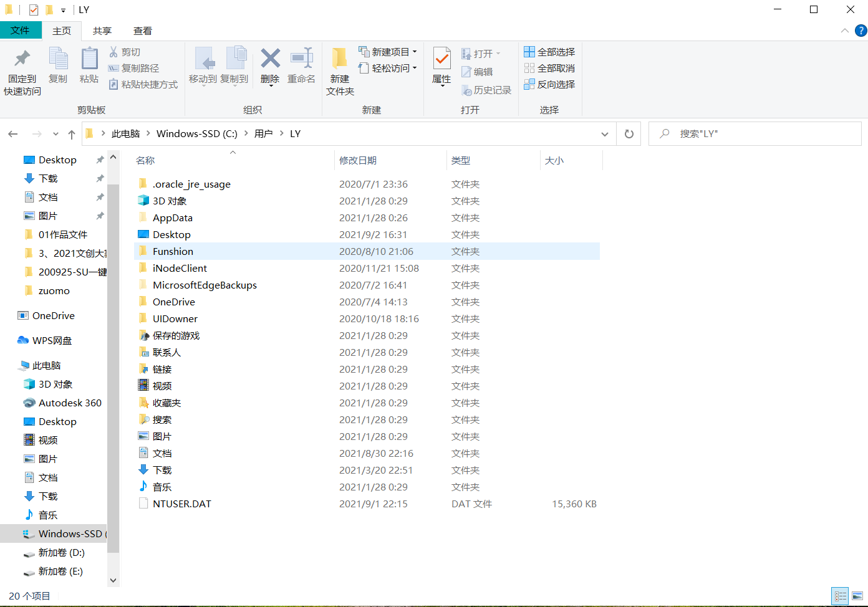The height and width of the screenshot is (607, 868).
Task: Click the address bar history dropdown
Action: tap(604, 134)
